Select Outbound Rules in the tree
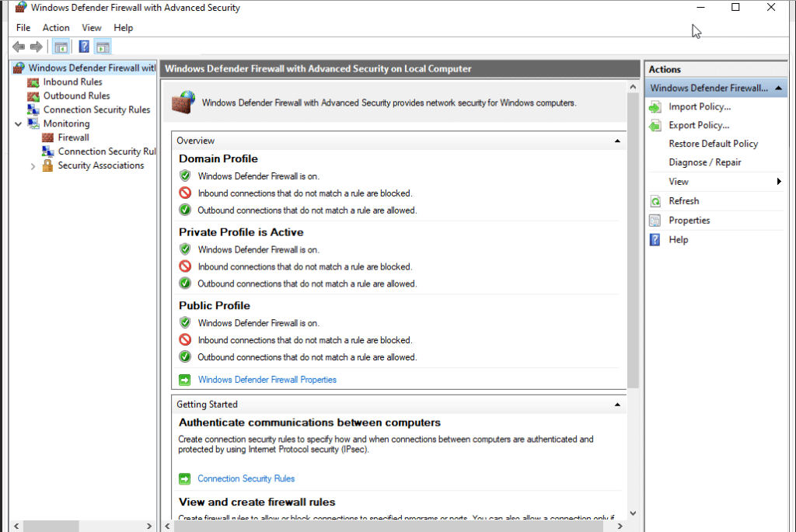The height and width of the screenshot is (532, 796). 76,96
